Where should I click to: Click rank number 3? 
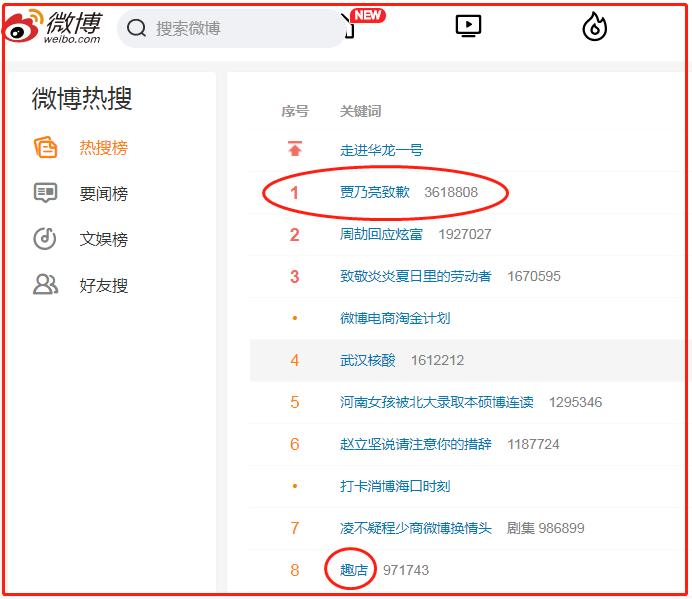(294, 276)
